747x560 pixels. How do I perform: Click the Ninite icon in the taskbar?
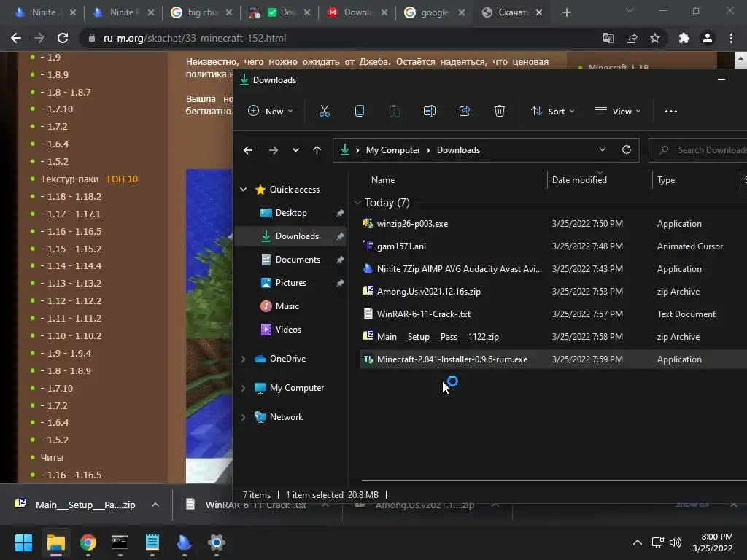point(185,542)
